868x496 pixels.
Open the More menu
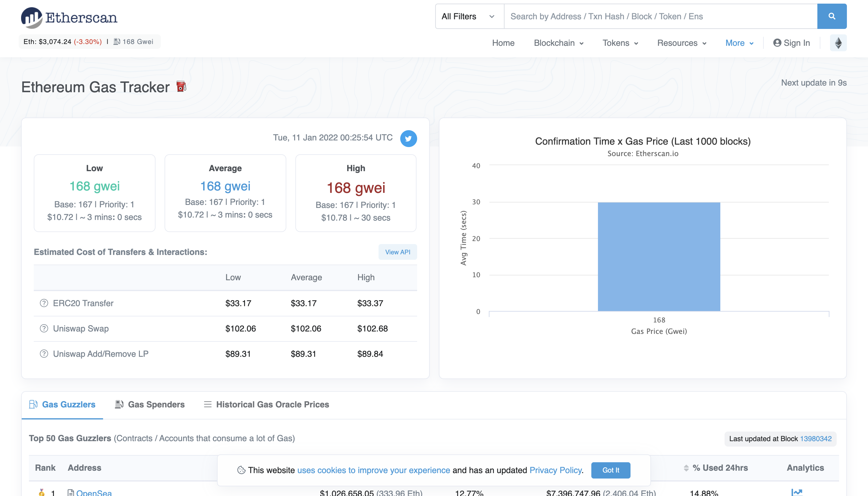739,43
